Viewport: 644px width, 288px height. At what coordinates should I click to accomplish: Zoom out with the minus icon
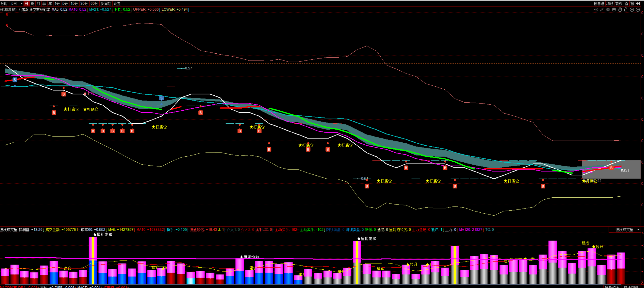click(638, 9)
